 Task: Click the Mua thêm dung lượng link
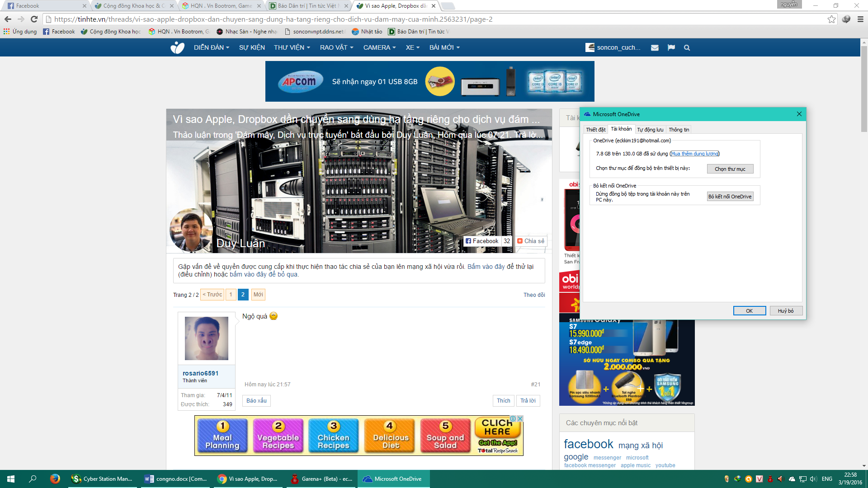pyautogui.click(x=694, y=154)
